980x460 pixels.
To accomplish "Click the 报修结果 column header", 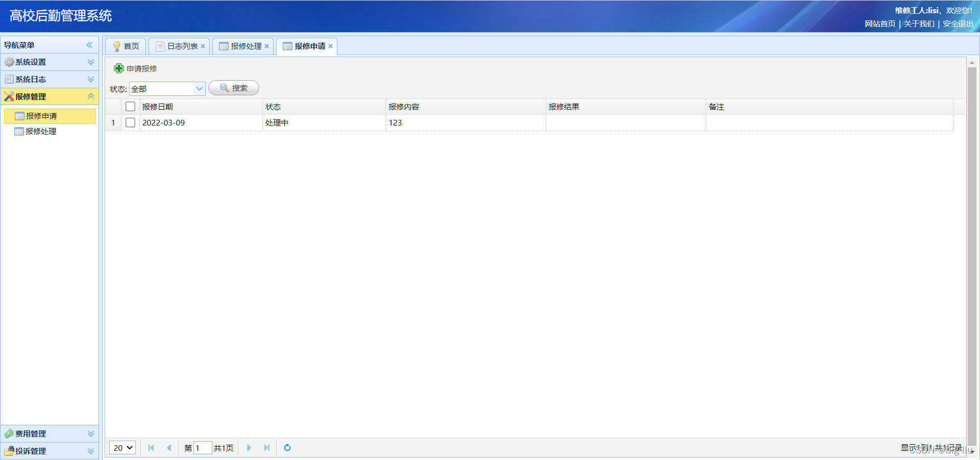I will tap(626, 107).
